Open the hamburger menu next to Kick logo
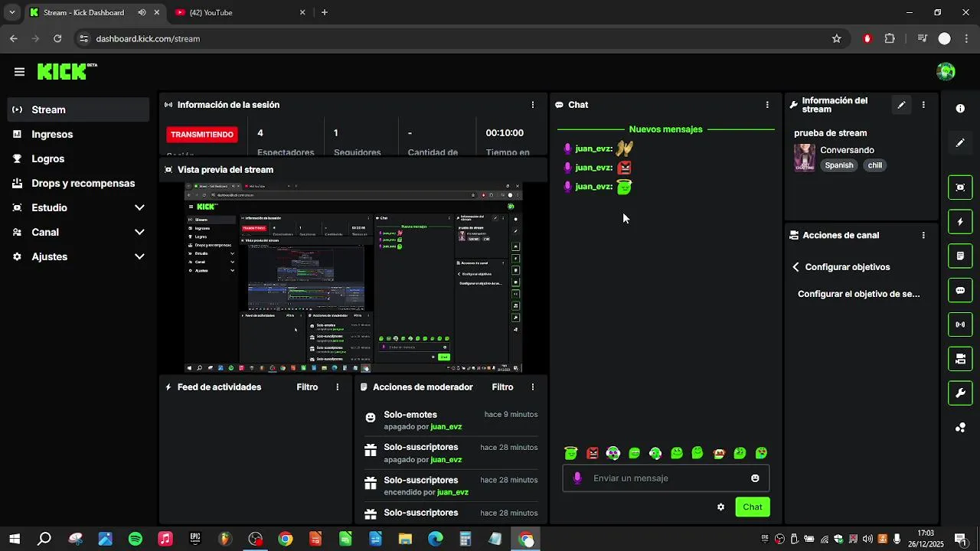 (x=19, y=72)
